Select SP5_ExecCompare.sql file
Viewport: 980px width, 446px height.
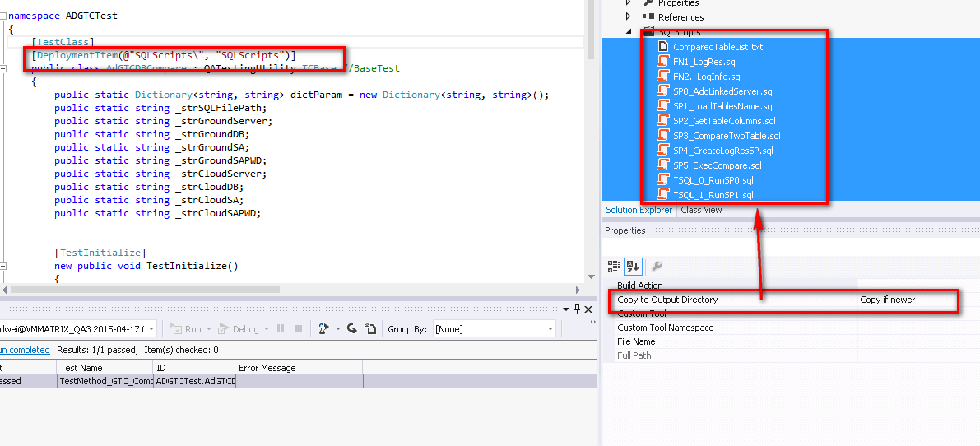pyautogui.click(x=718, y=165)
